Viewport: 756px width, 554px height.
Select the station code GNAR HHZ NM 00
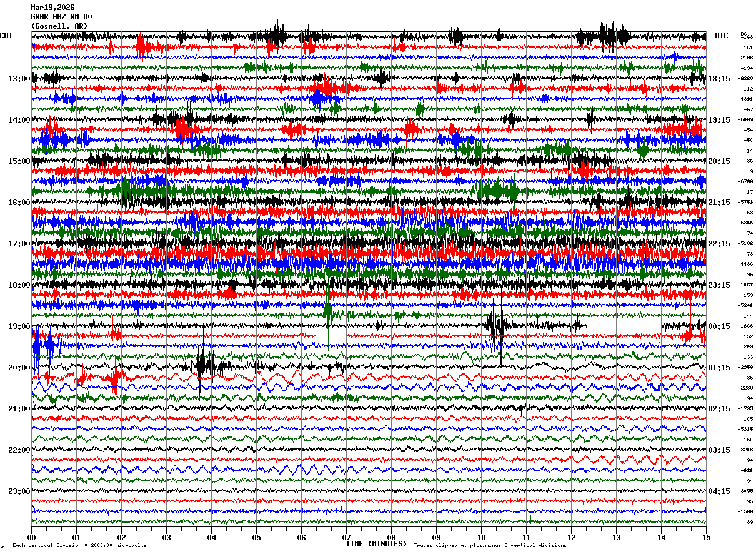coord(61,17)
